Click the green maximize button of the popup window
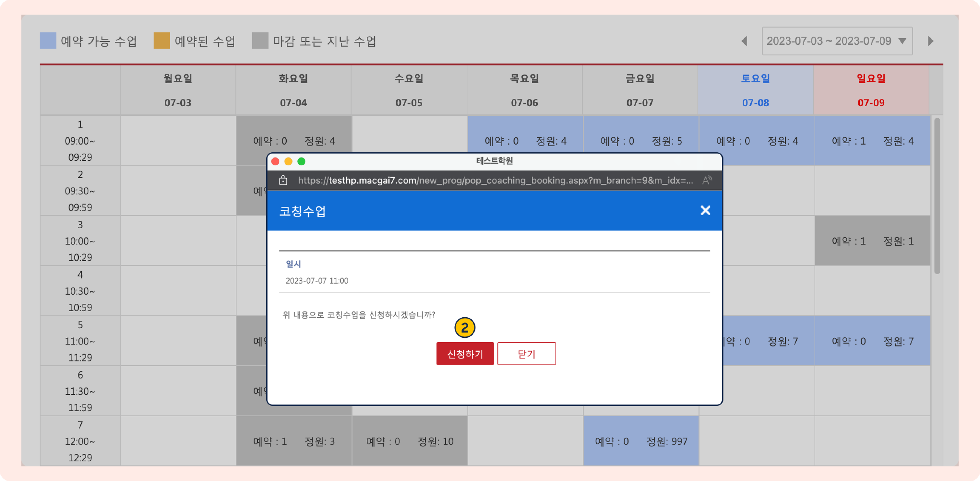 301,162
